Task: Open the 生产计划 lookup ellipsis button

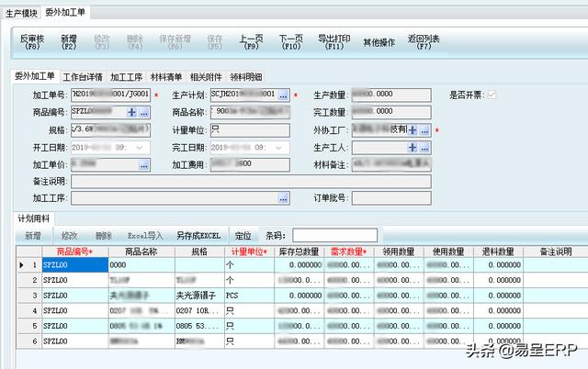Action: pyautogui.click(x=284, y=95)
